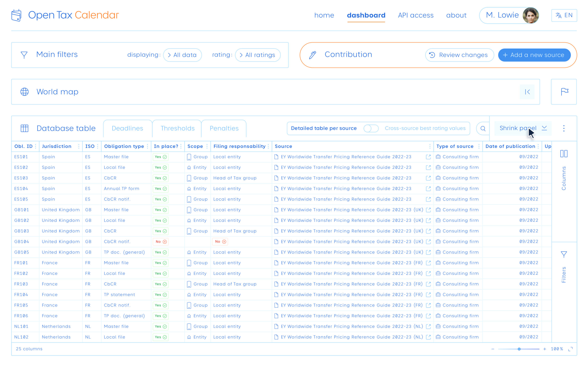Viewport: 588px width, 367px height.
Task: Open the Columns side panel
Action: click(564, 170)
